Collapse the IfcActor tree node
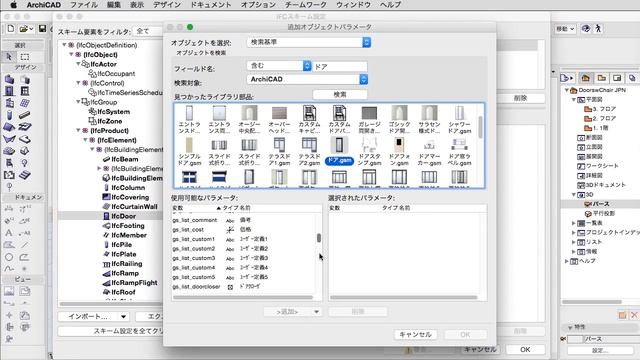 point(78,64)
